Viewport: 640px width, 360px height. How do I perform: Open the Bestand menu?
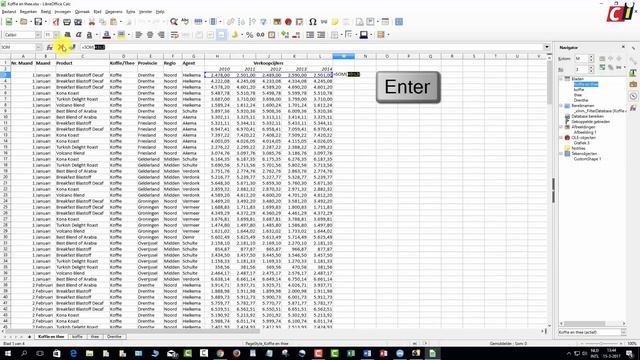[x=9, y=12]
